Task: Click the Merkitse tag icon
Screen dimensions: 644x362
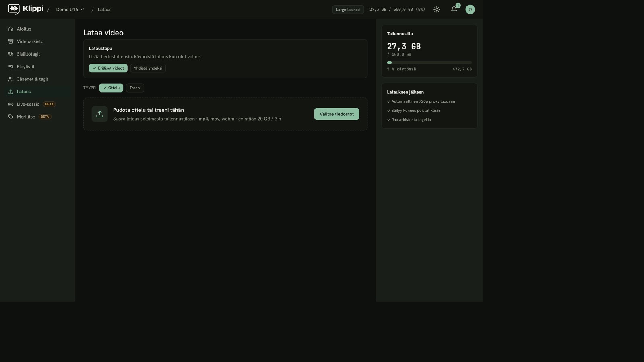Action: (11, 117)
